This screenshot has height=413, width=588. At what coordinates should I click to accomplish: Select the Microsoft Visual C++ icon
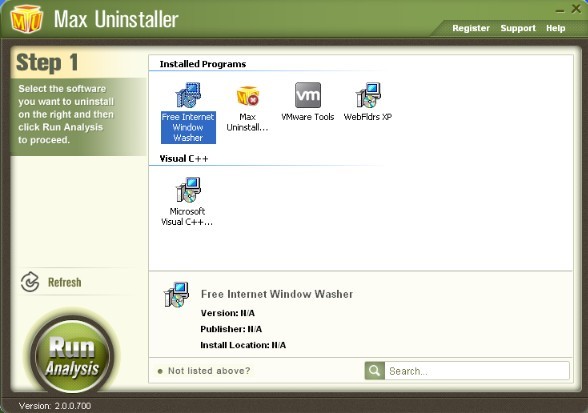[188, 190]
